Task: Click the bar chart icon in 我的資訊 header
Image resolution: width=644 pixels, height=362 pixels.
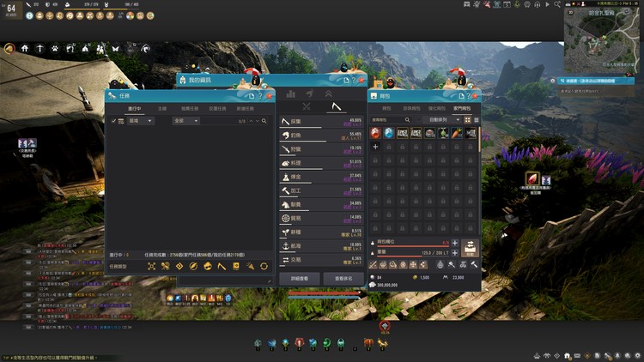Action: [291, 94]
